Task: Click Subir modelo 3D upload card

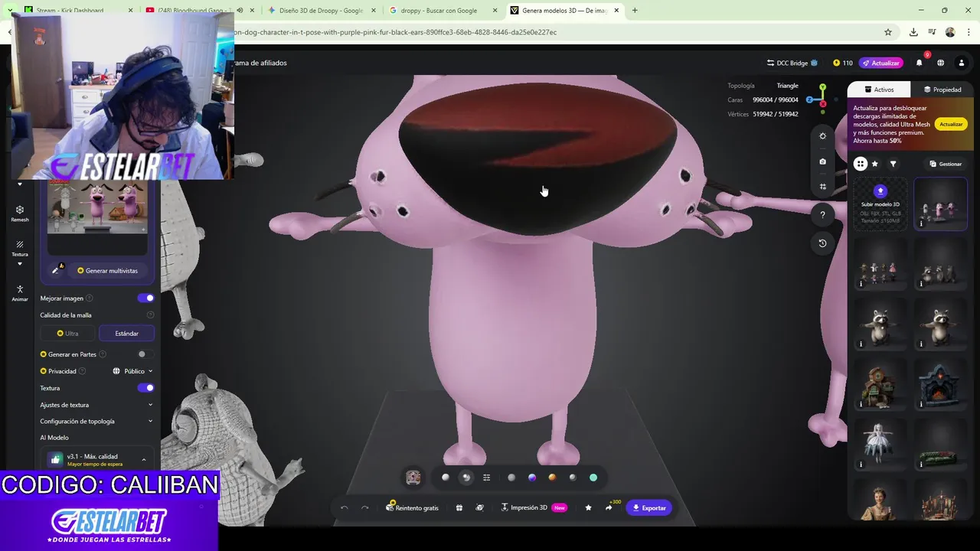Action: (x=880, y=204)
